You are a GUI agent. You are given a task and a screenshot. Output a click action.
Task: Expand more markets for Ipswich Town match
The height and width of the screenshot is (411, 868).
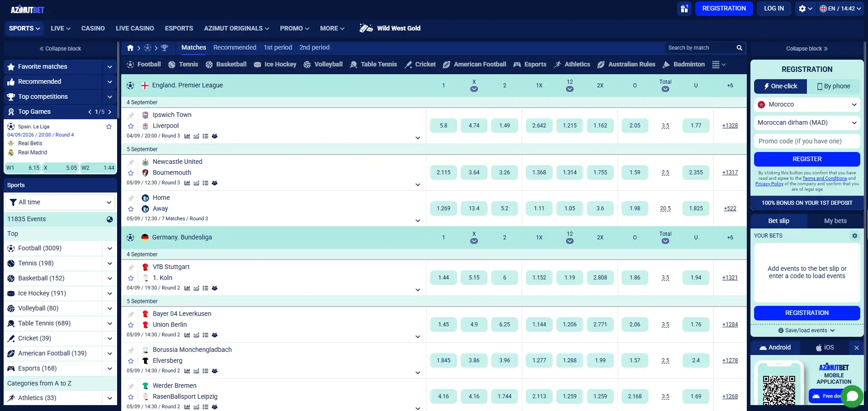pyautogui.click(x=418, y=138)
